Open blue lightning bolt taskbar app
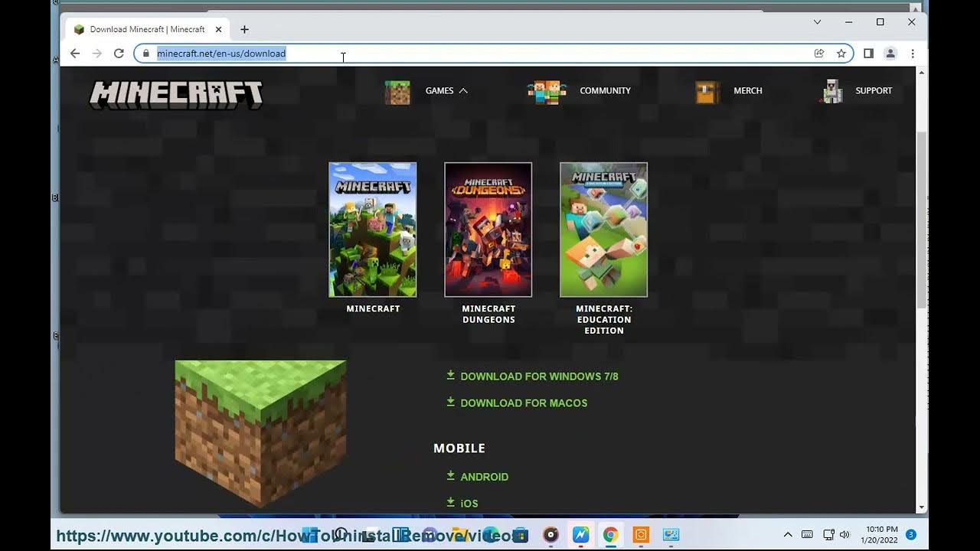This screenshot has width=980, height=551. tap(580, 535)
